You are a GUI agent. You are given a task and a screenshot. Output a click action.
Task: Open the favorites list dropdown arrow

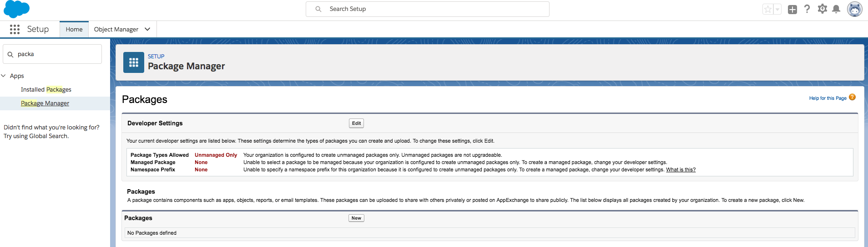pos(777,9)
